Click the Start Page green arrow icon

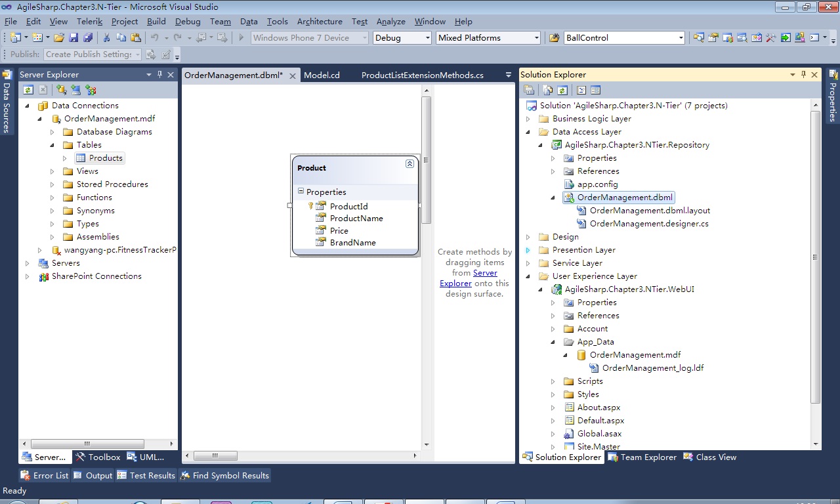pos(786,37)
